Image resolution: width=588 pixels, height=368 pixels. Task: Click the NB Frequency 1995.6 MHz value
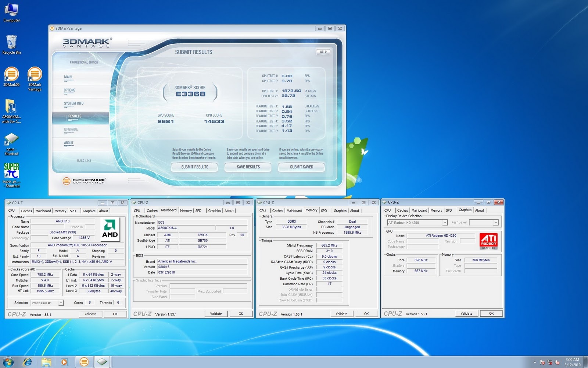pos(352,233)
